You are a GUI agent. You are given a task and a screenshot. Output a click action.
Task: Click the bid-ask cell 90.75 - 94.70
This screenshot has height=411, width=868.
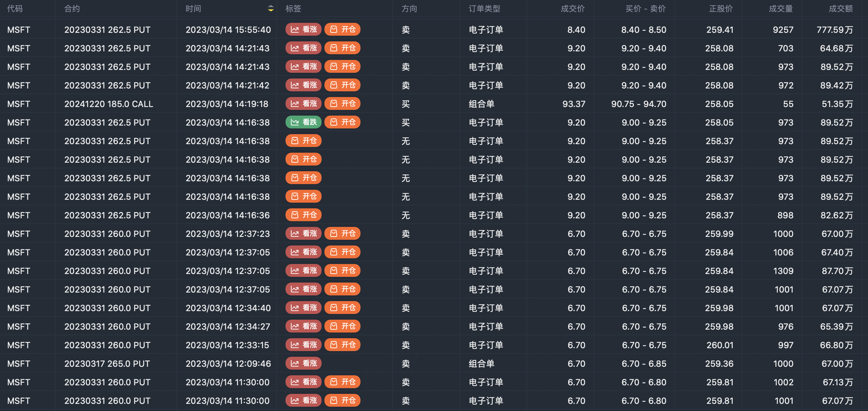(639, 104)
